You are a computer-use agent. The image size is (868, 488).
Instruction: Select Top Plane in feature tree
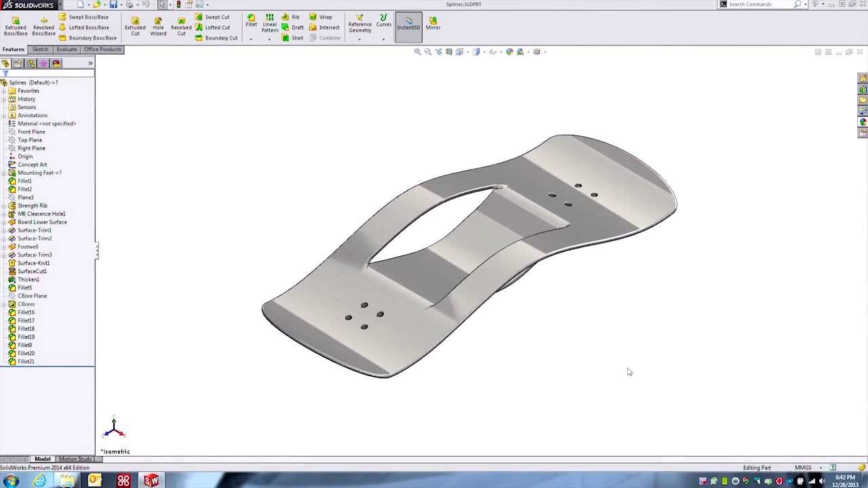point(30,140)
